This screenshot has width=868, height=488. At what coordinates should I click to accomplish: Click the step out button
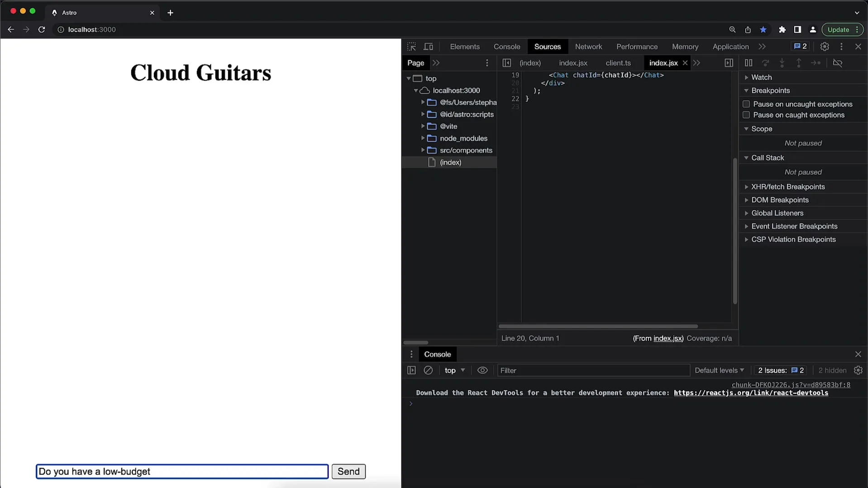point(799,63)
